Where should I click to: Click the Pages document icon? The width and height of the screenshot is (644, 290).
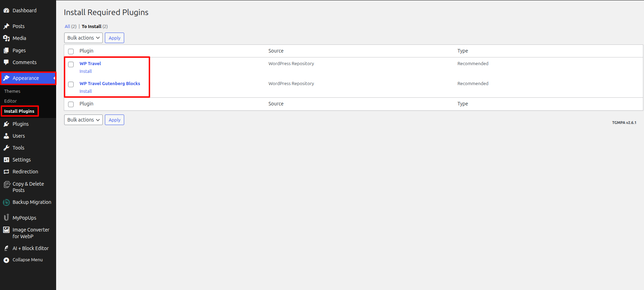pos(6,50)
